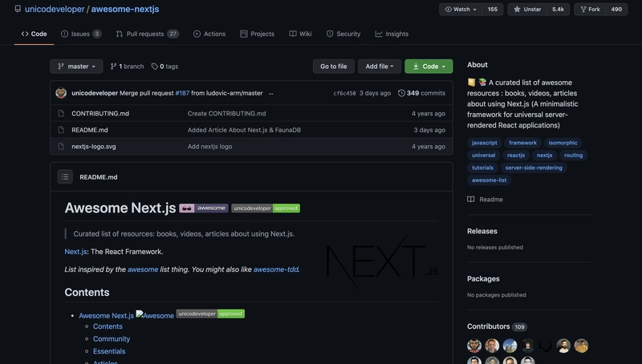Open the 'Add nextjs logo' commit message
The image size is (642, 364).
209,147
